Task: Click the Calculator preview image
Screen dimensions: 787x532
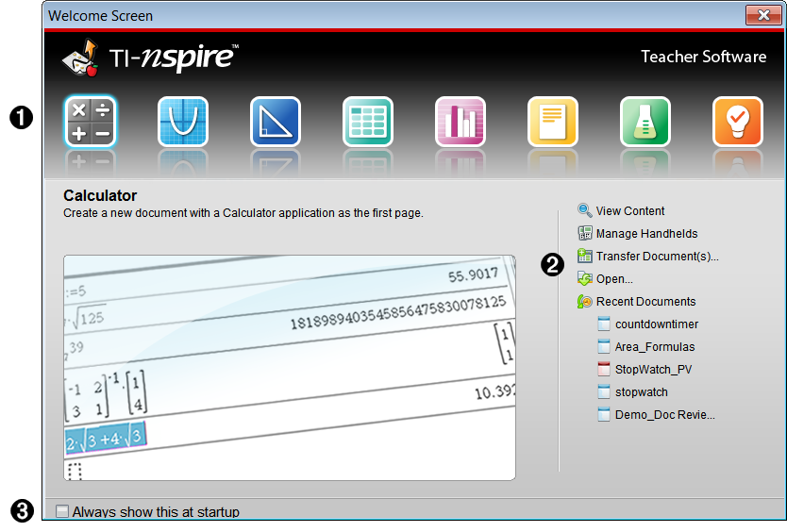Action: point(289,367)
